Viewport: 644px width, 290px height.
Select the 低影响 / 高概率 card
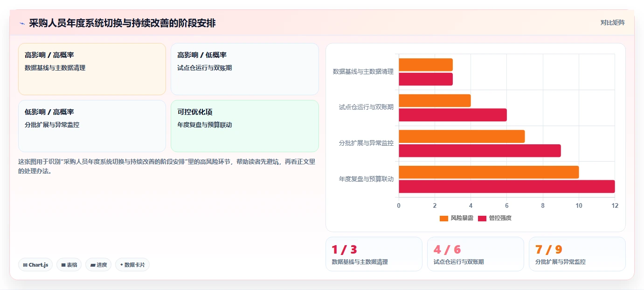coord(92,126)
